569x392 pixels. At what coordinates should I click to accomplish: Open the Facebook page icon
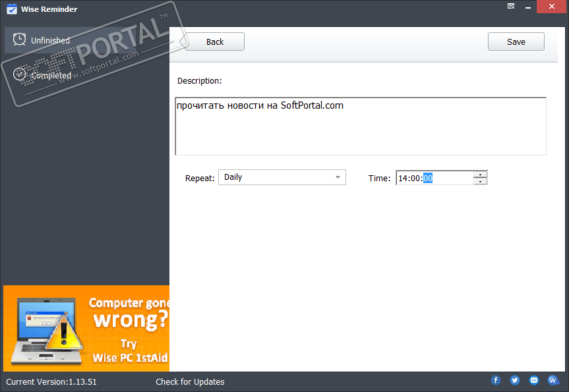[x=496, y=380]
